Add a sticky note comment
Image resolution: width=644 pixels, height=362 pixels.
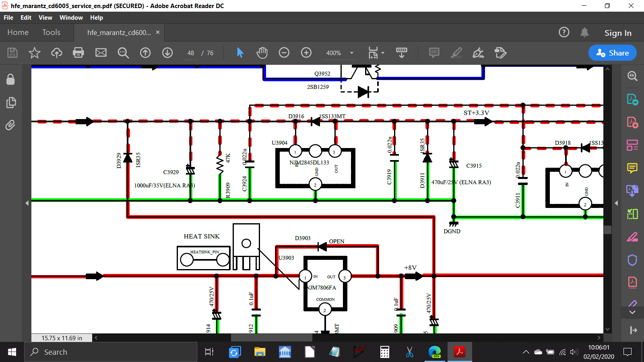(x=434, y=53)
